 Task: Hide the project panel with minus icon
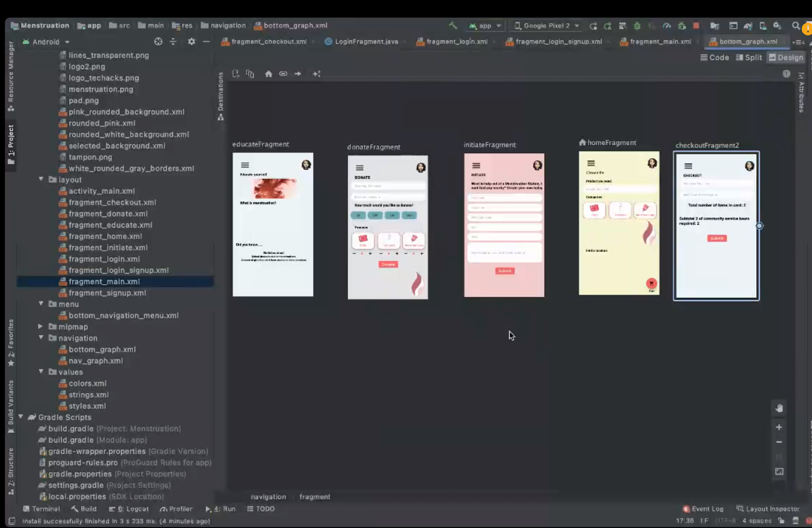coord(206,42)
